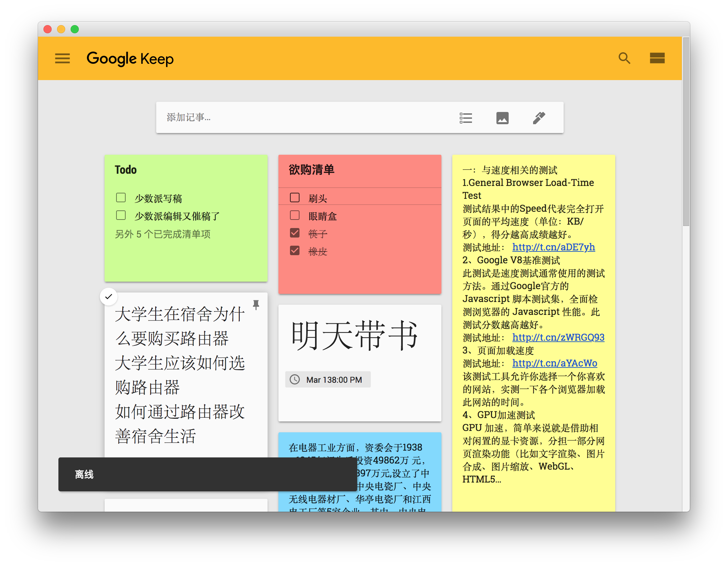Create a new drawing note icon
728x566 pixels.
(x=539, y=118)
